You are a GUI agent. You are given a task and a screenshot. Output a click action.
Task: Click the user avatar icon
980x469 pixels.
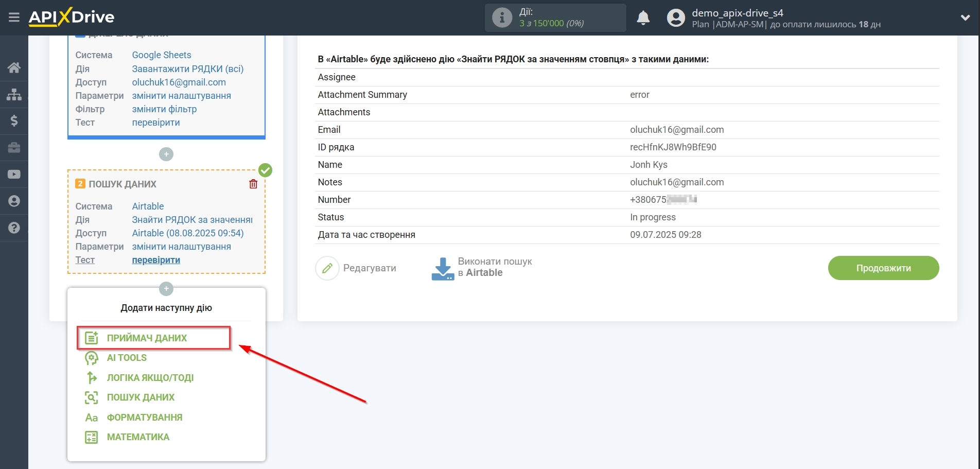(676, 18)
